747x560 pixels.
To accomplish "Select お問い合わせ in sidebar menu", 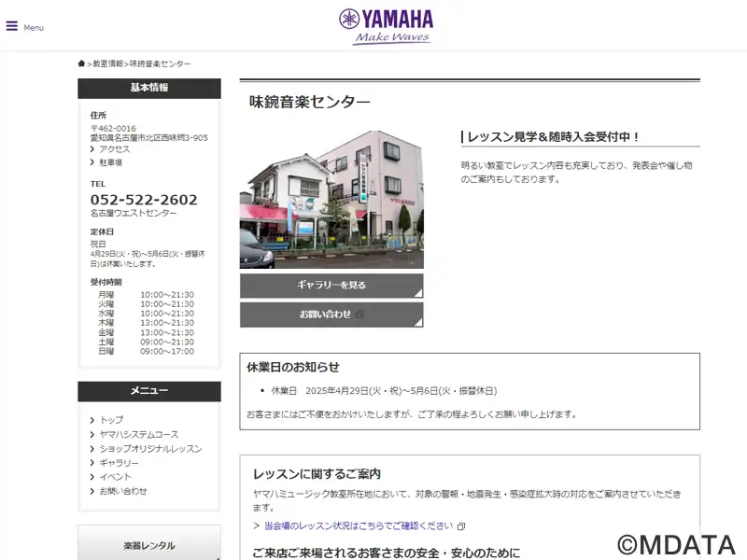I will (x=123, y=491).
